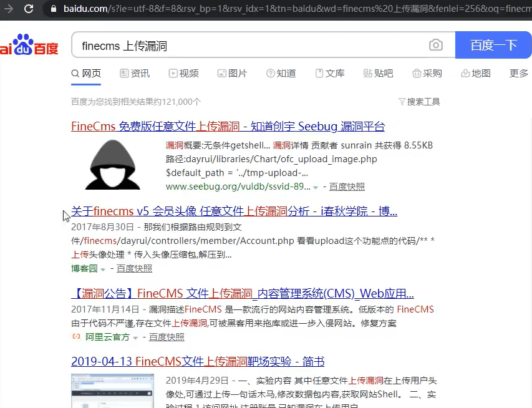
Task: Click the 阿里云官方 source link
Action: point(107,337)
